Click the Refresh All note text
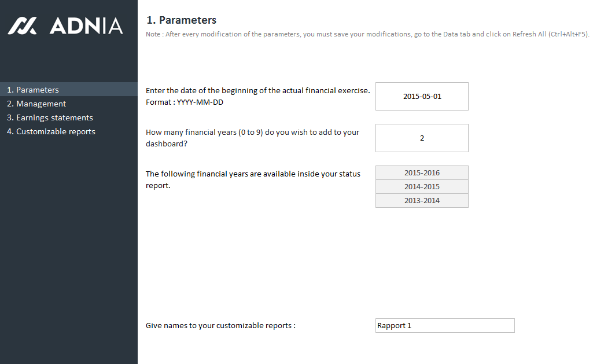Screen dimensions: 604x364 [x=367, y=35]
